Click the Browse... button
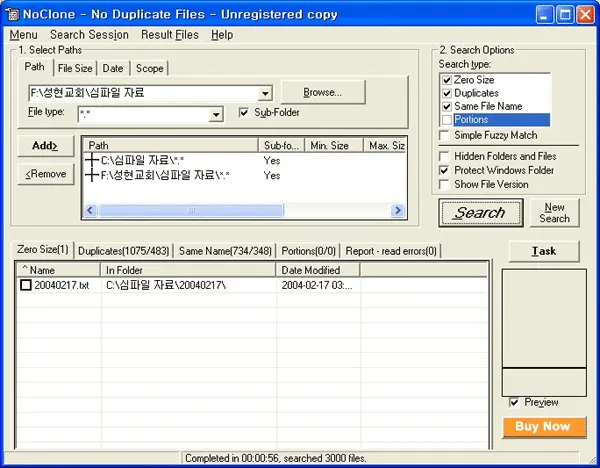 322,92
